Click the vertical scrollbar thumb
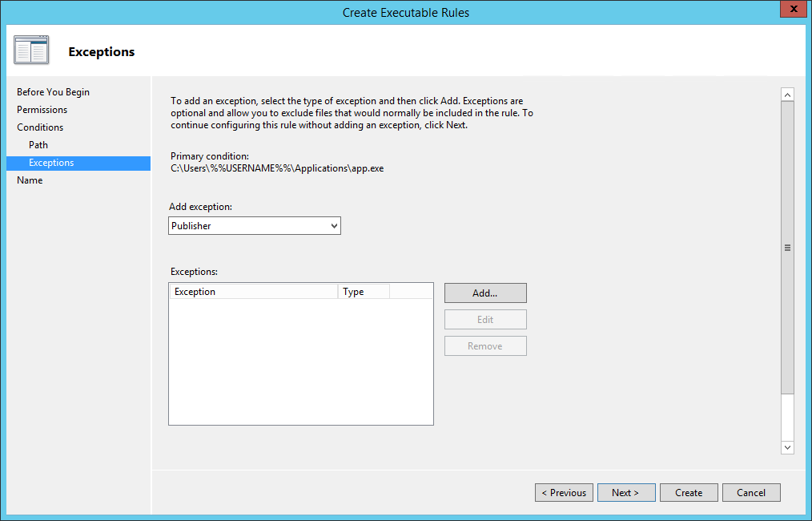812x521 pixels. click(787, 248)
